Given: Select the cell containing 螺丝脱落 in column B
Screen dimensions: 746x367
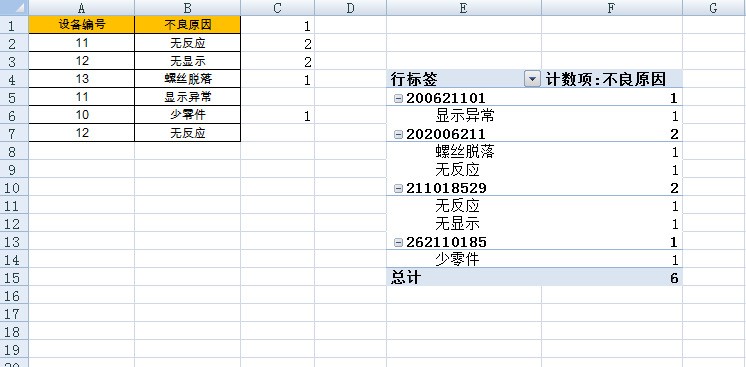Looking at the screenshot, I should pyautogui.click(x=187, y=79).
